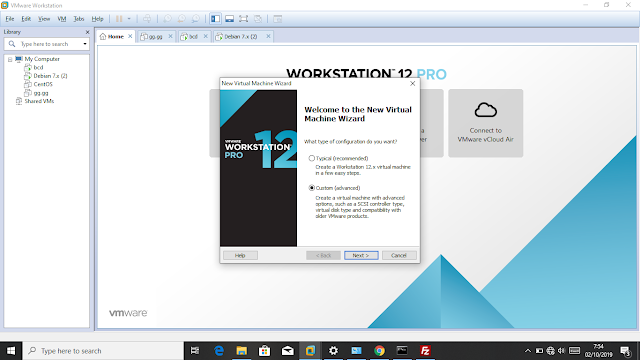
Task: Open Task View from taskbar
Action: point(195,351)
